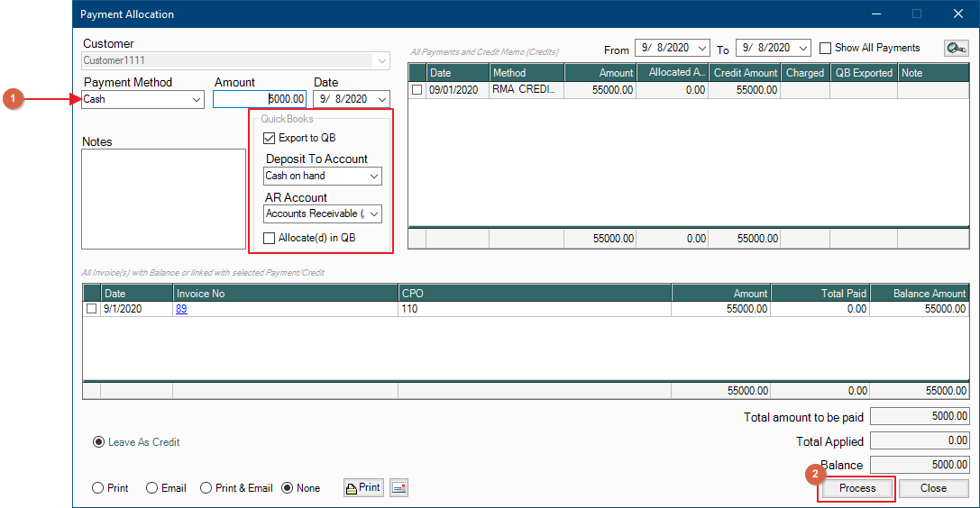Click the Balance Amount column header
Viewport: 980px width, 508px height.
point(919,293)
